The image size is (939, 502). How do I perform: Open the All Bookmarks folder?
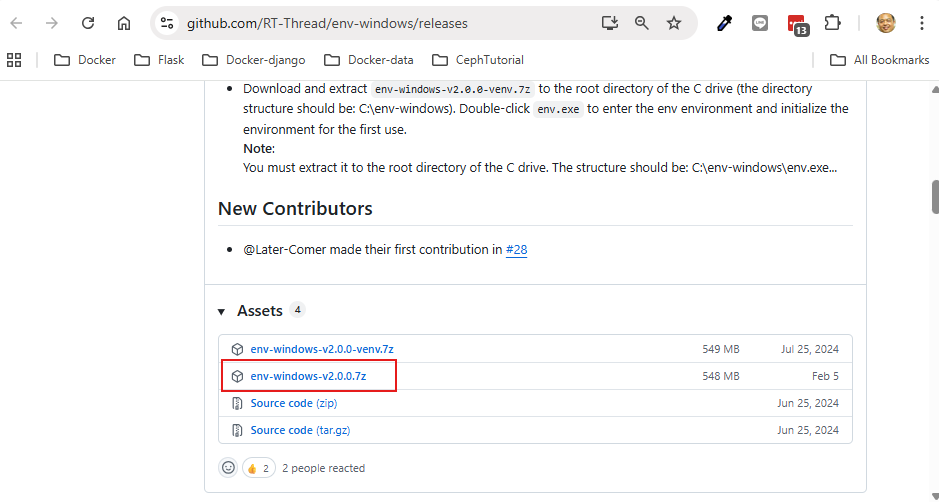coord(880,60)
